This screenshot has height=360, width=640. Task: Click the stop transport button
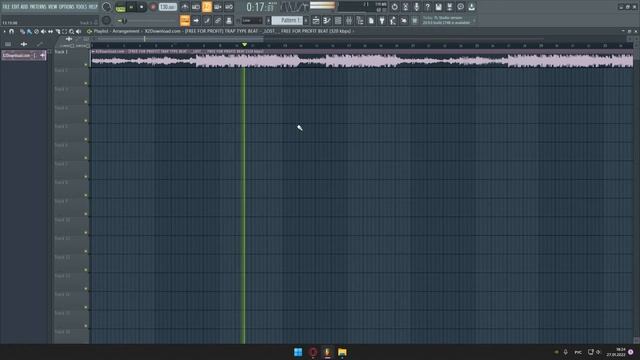click(x=142, y=7)
